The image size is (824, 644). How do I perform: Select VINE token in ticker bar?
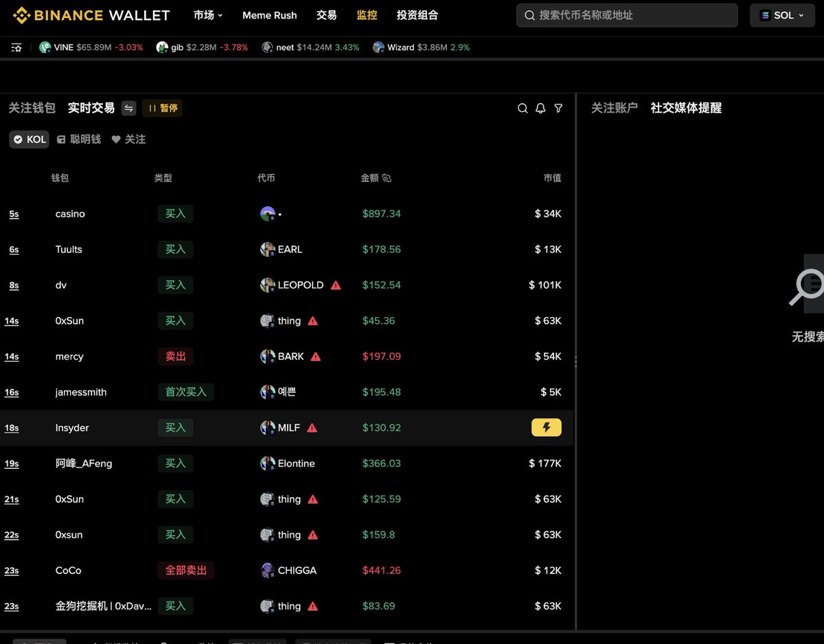point(91,47)
